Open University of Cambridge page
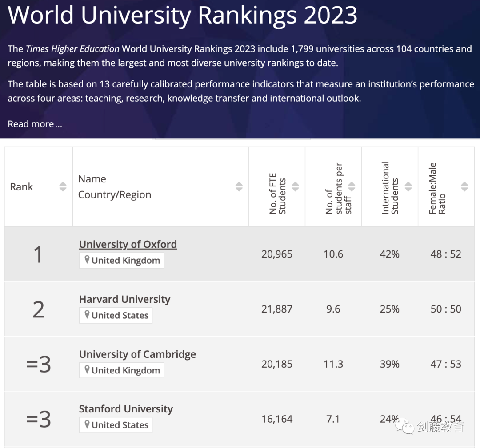This screenshot has width=480, height=448. [x=137, y=354]
